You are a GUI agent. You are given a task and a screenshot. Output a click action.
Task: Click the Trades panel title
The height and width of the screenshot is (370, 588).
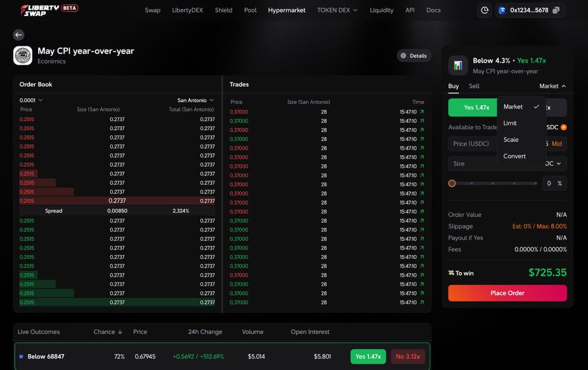[x=239, y=84]
